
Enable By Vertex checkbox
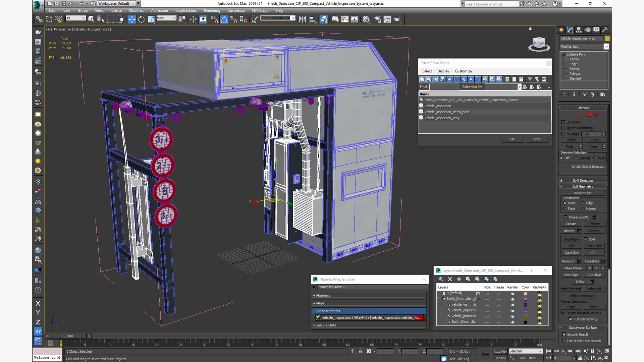(x=563, y=122)
